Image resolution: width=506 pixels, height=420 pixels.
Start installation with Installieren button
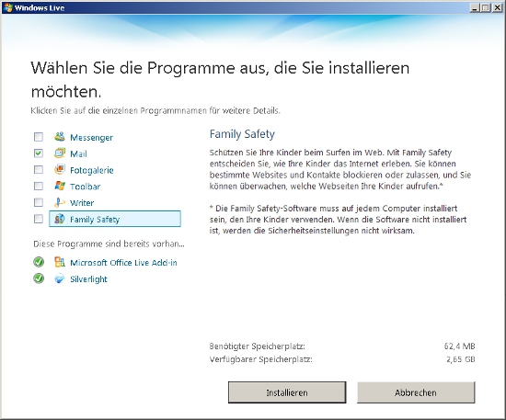(x=287, y=392)
